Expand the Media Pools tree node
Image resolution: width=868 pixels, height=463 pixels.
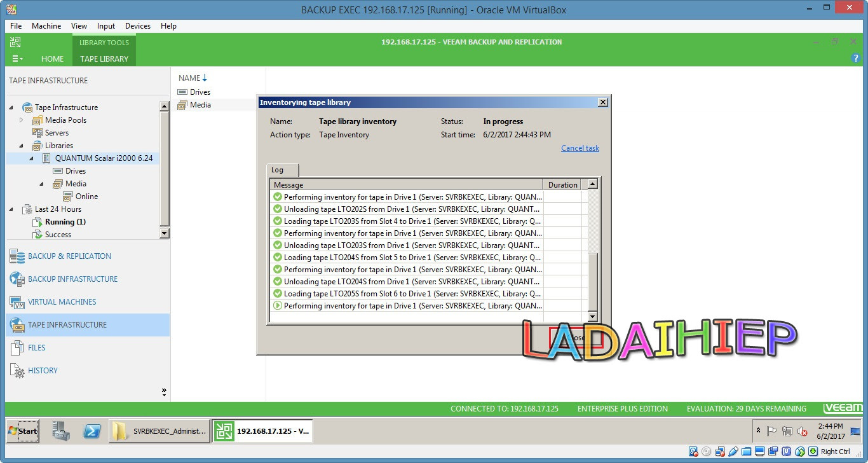[x=22, y=120]
